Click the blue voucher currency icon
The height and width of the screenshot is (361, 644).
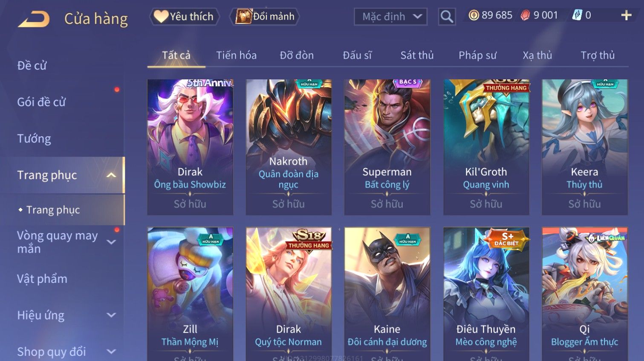[577, 15]
